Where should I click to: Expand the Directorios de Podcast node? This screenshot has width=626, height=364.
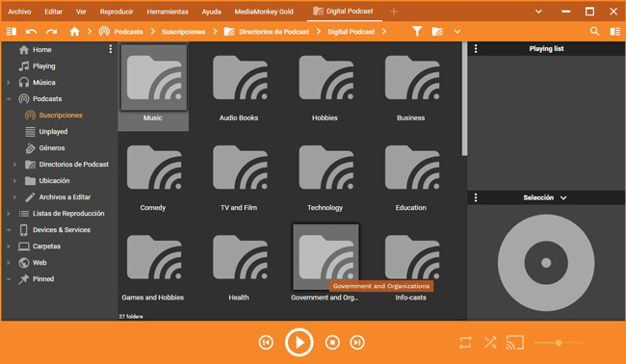[x=14, y=165]
